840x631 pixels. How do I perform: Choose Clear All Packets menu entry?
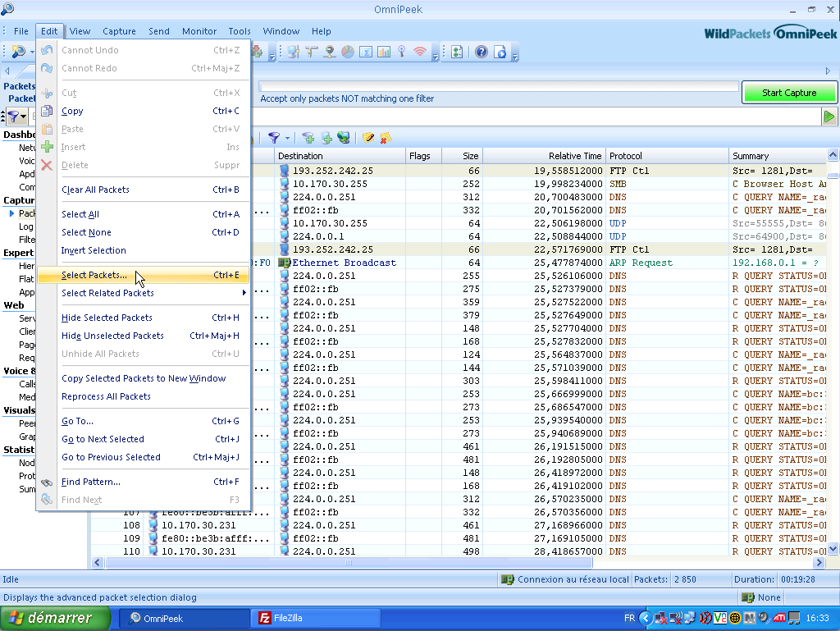tap(144, 190)
